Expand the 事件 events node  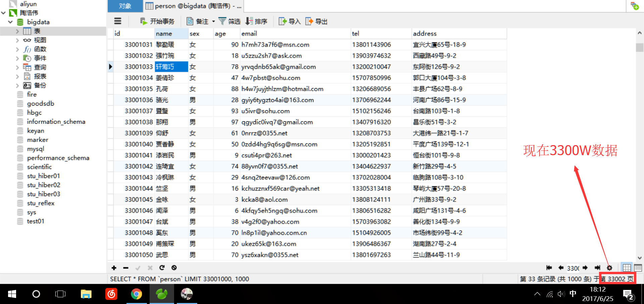pyautogui.click(x=17, y=58)
